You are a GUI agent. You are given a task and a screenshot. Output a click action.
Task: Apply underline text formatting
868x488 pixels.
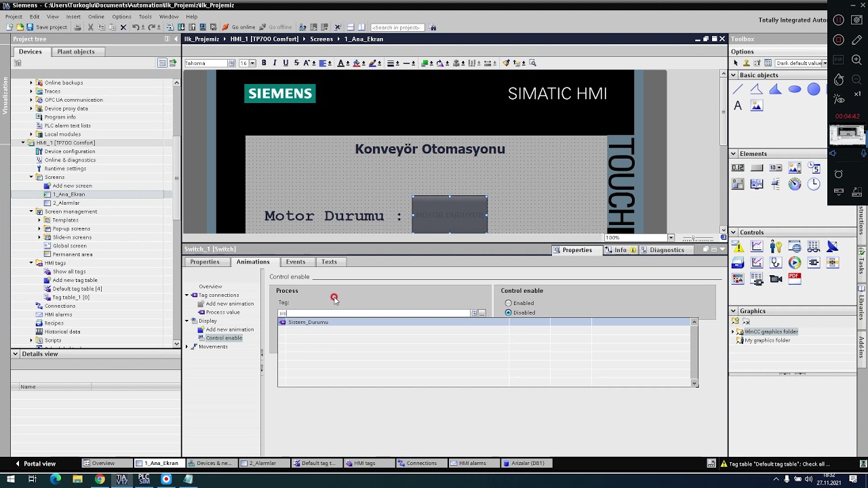(285, 63)
